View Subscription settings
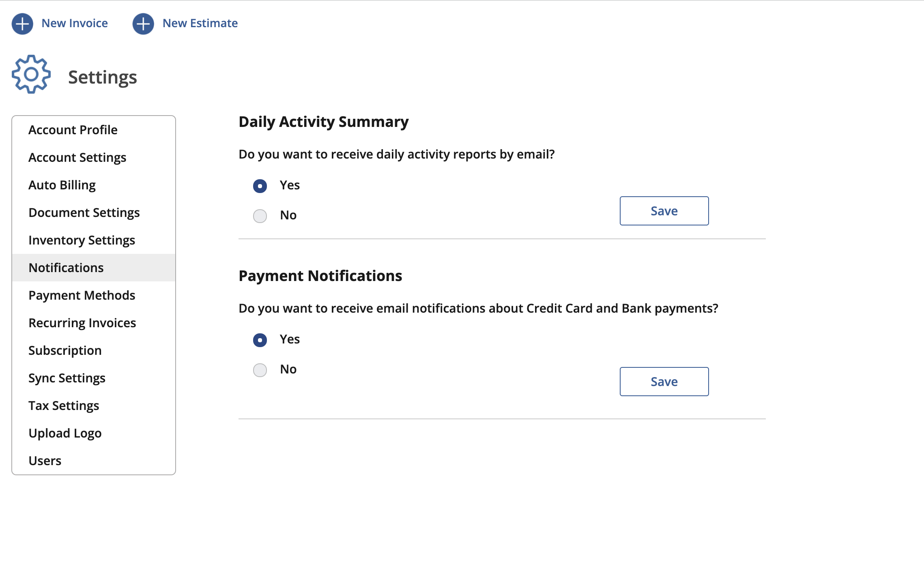The image size is (924, 575). [65, 350]
